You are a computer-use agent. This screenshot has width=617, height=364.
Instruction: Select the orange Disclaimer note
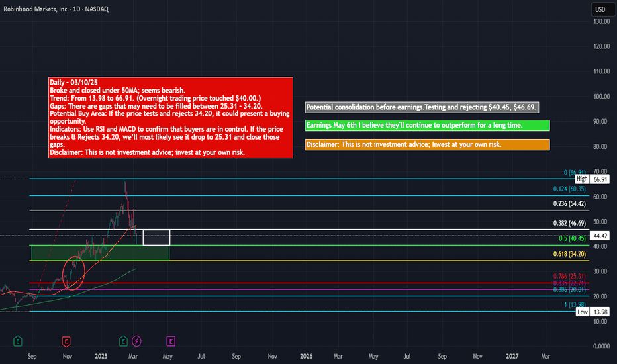pyautogui.click(x=428, y=144)
